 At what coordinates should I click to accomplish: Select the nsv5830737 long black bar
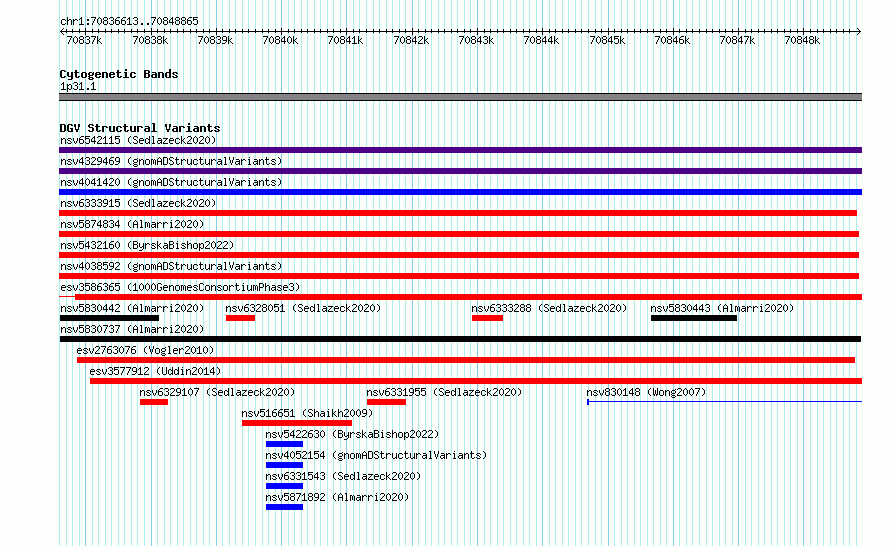click(460, 339)
